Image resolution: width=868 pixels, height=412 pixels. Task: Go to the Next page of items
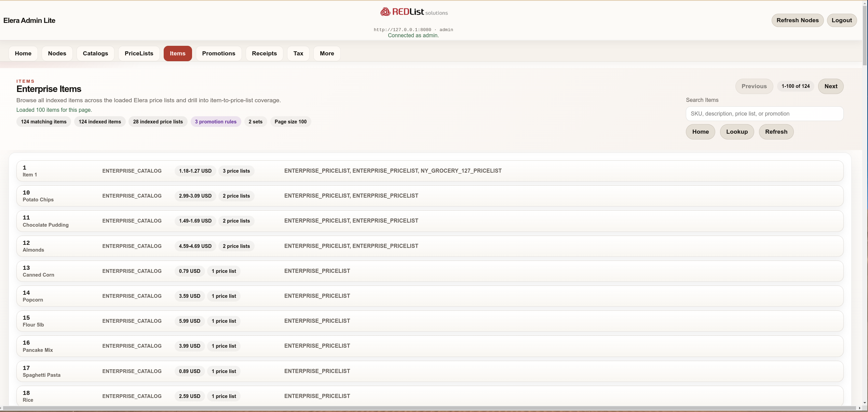click(x=831, y=86)
